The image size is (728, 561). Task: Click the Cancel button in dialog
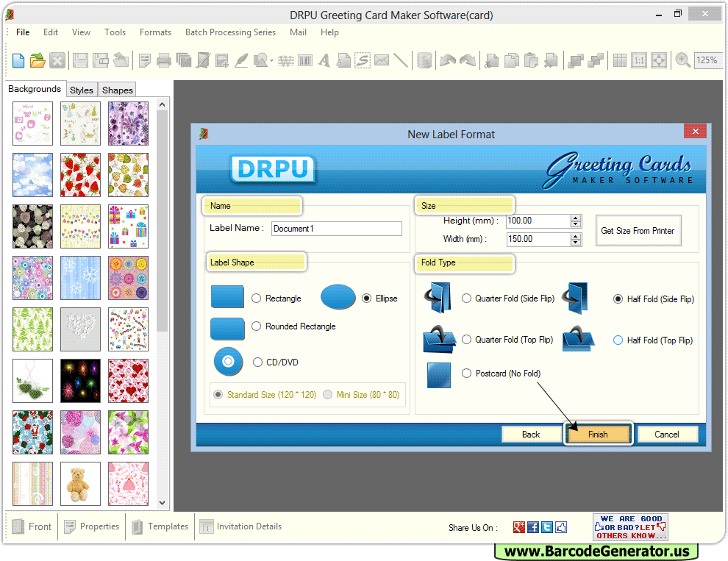[x=667, y=435]
